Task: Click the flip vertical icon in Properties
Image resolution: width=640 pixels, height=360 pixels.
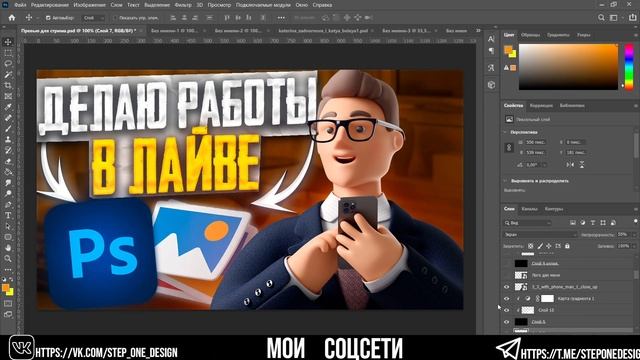Action: (x=582, y=164)
